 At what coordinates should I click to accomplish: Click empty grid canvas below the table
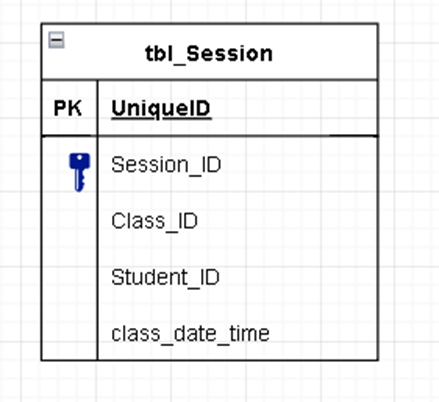click(x=210, y=382)
